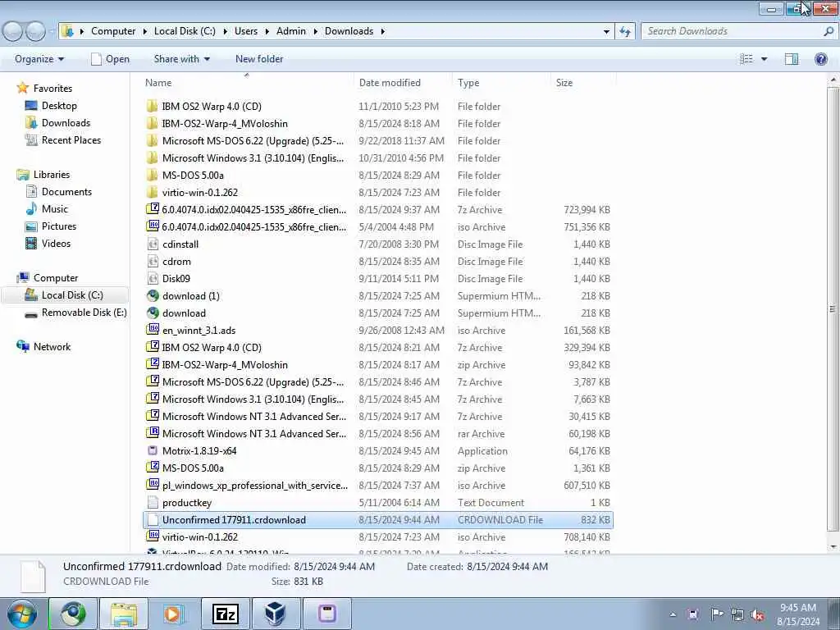Image resolution: width=840 pixels, height=630 pixels.
Task: Click the network tray icon
Action: [x=737, y=614]
